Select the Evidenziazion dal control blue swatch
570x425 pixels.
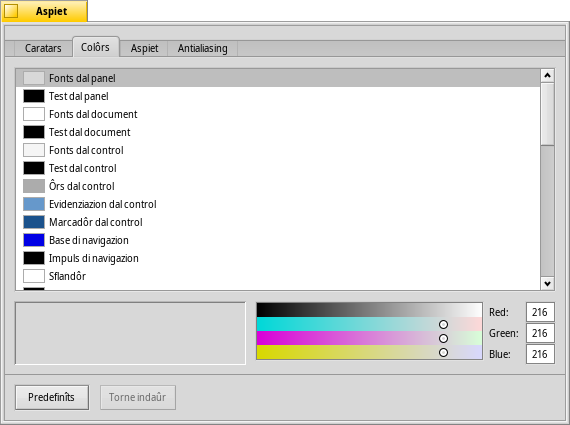(34, 204)
